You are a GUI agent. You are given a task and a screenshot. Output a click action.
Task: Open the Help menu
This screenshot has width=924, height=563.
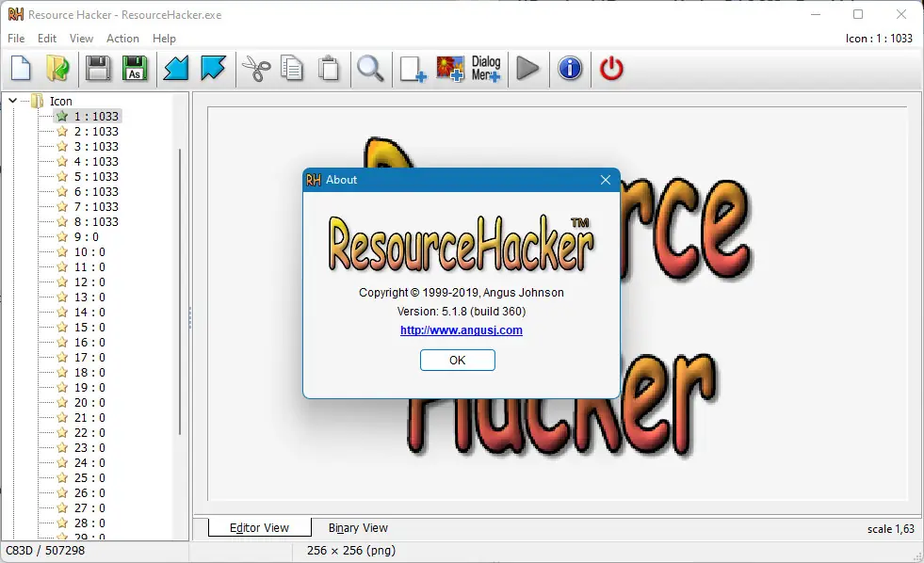(x=164, y=39)
